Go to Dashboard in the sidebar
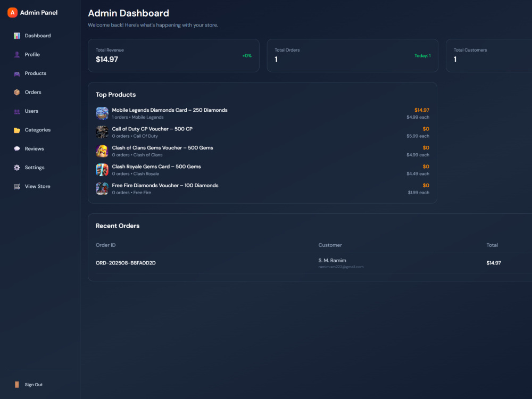The image size is (532, 399). 38,36
